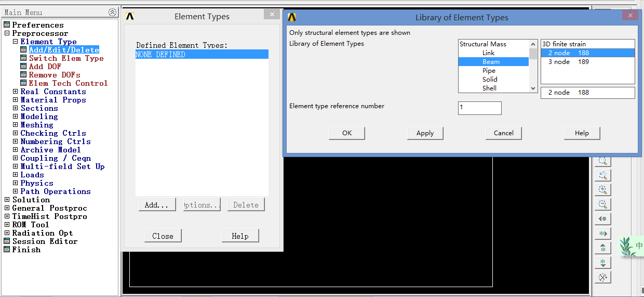The image size is (644, 297).
Task: Click the rotate view icon at the toolbar bottom
Action: tap(603, 277)
